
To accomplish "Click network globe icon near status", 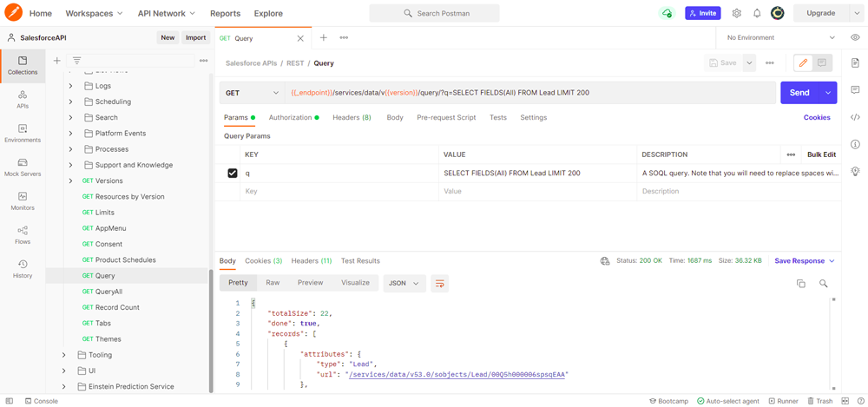I will pyautogui.click(x=605, y=261).
